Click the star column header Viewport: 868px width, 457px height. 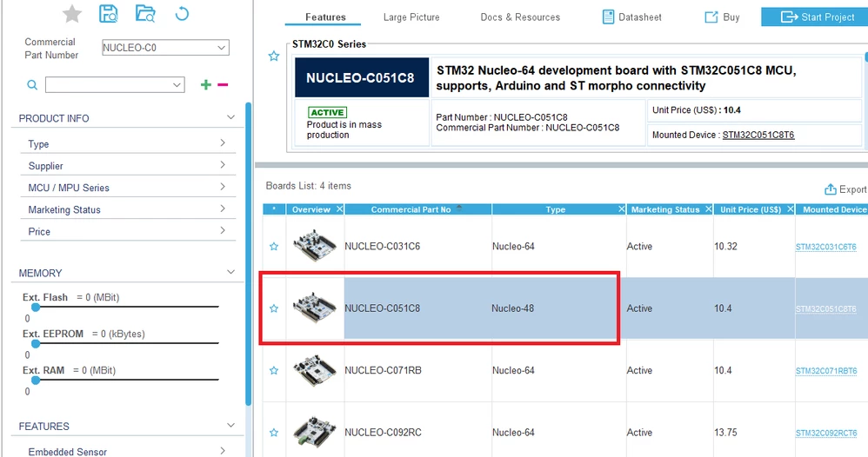[x=274, y=209]
